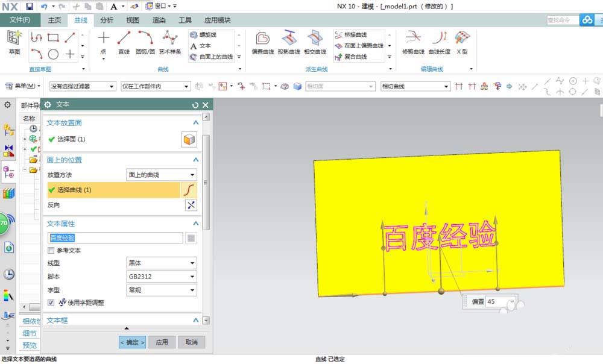Select Intersection Curve (相交曲线) tool
The image size is (603, 364).
point(315,43)
